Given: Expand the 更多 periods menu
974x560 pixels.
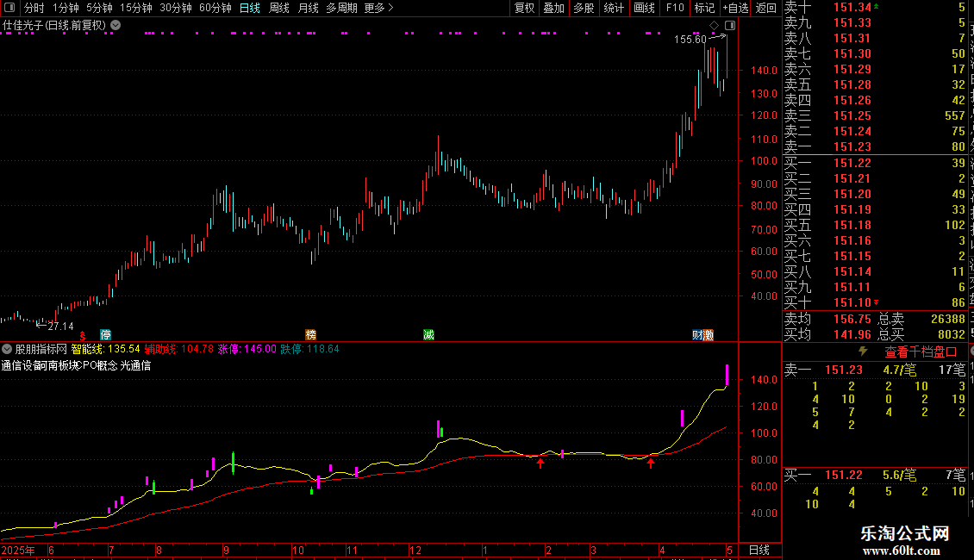Looking at the screenshot, I should point(379,8).
